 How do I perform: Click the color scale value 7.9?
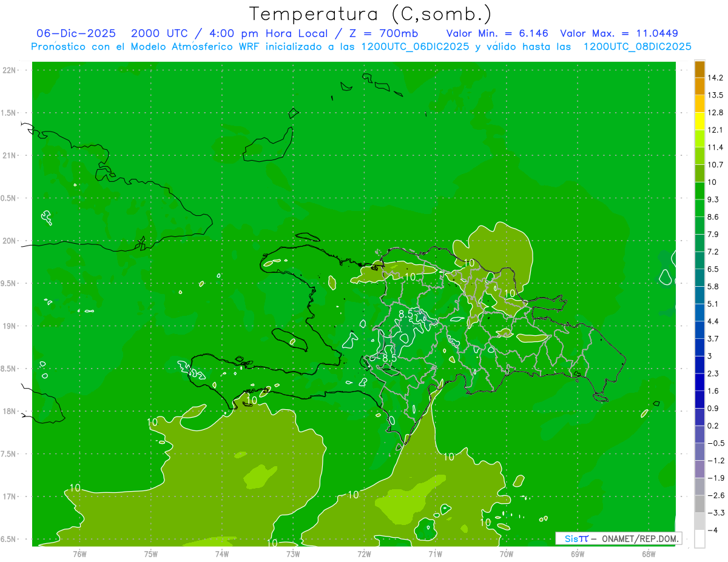pyautogui.click(x=713, y=234)
